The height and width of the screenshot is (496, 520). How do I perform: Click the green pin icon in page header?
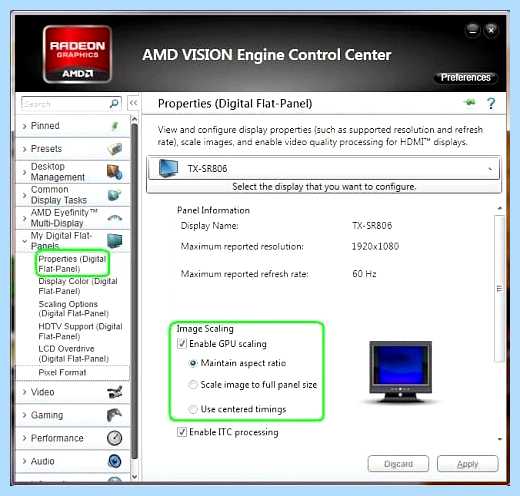coord(470,102)
